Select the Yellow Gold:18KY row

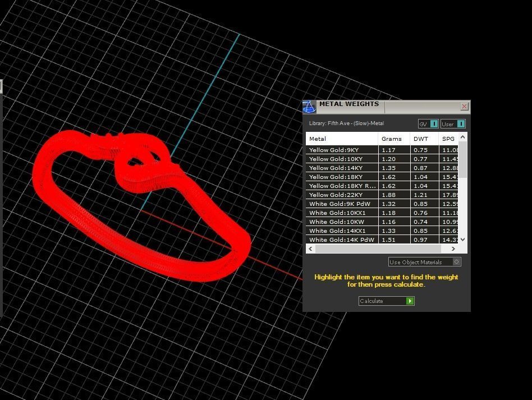pyautogui.click(x=382, y=177)
